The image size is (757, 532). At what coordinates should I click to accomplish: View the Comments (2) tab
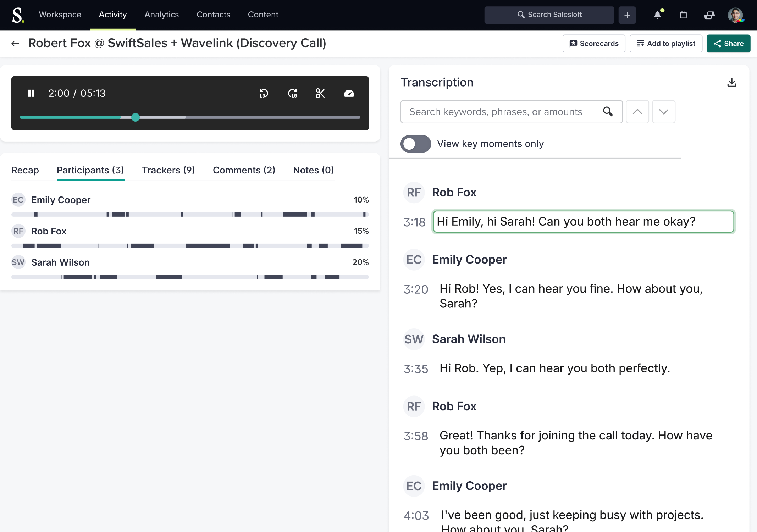[x=244, y=170]
